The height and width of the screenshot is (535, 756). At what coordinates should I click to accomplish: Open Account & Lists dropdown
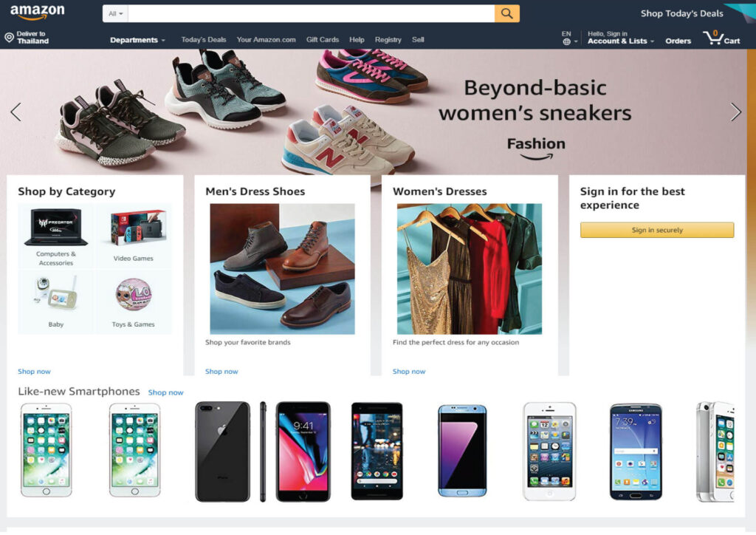tap(620, 38)
